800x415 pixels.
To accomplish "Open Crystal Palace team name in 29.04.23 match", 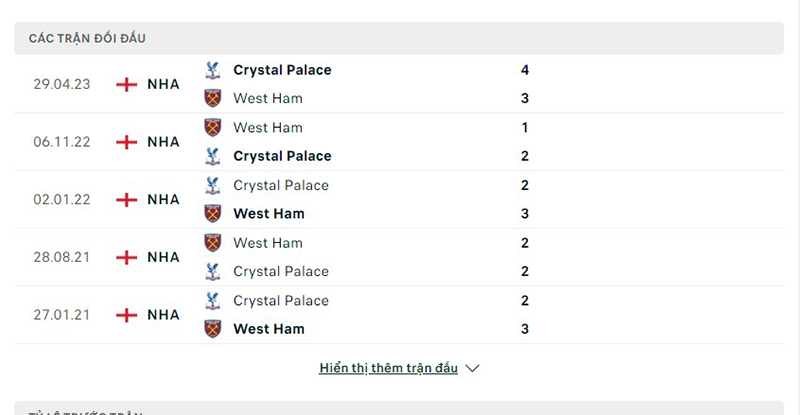I will pos(282,70).
